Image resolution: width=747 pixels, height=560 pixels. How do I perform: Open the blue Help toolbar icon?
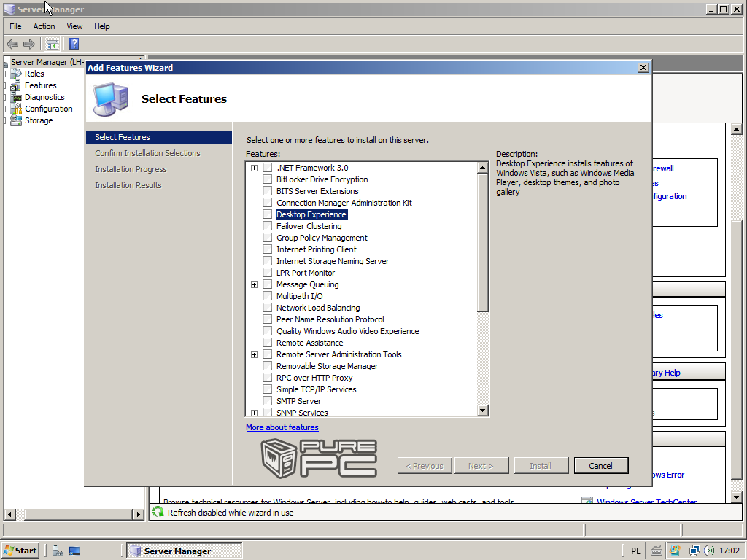tap(74, 44)
